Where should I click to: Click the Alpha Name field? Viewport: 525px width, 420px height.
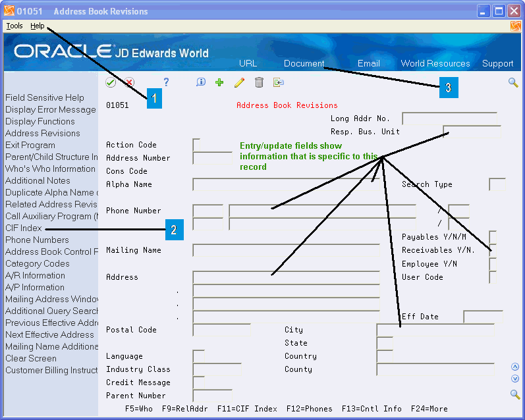287,184
